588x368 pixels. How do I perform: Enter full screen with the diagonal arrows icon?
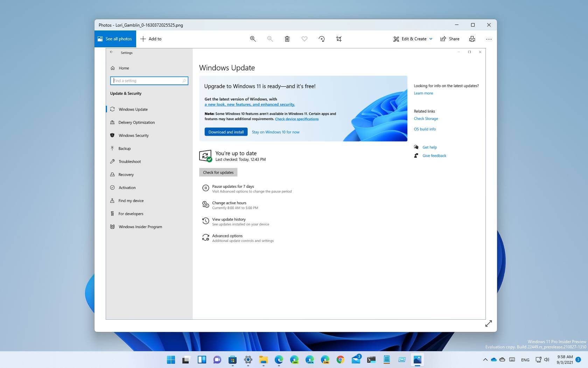pos(489,323)
